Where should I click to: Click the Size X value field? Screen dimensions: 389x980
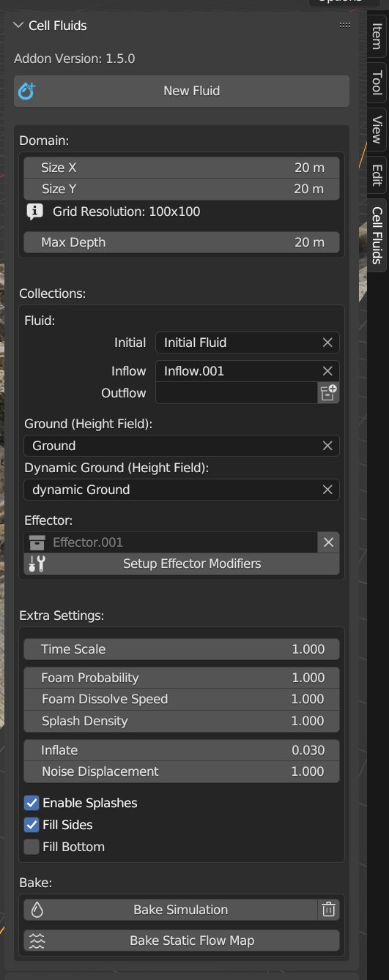[x=182, y=168]
